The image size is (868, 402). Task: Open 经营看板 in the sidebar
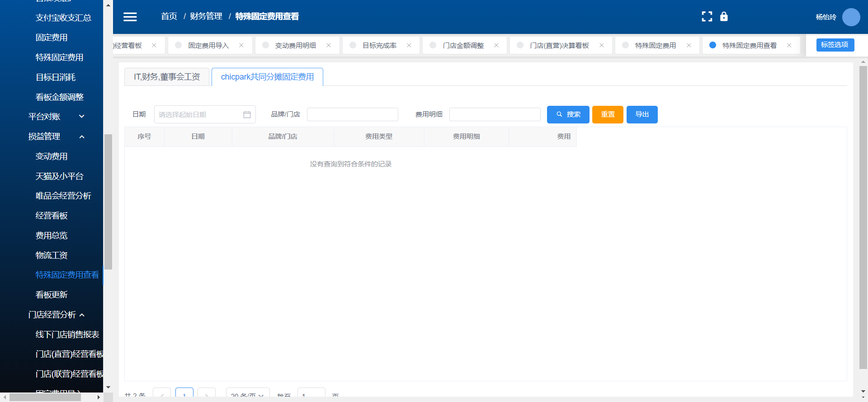click(x=52, y=216)
